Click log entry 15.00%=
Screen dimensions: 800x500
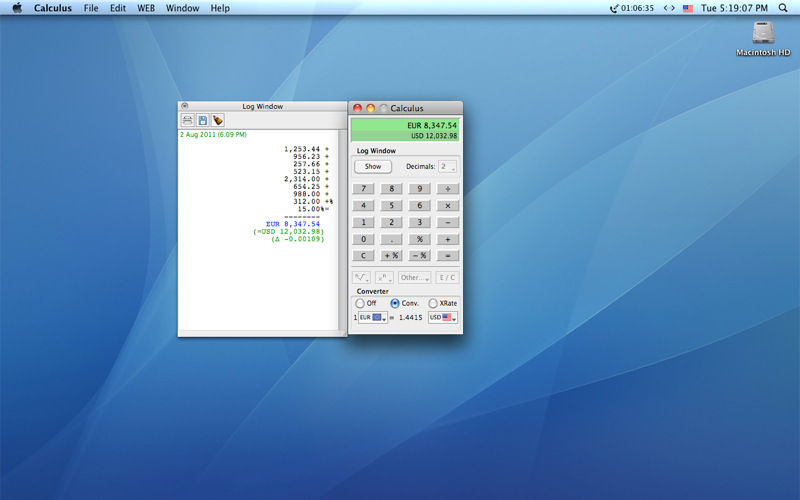313,209
